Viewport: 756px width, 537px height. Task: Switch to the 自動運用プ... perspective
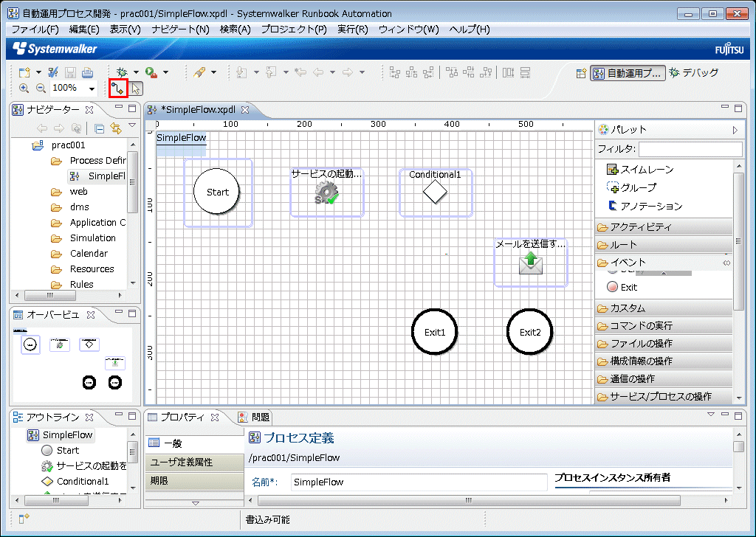click(628, 73)
